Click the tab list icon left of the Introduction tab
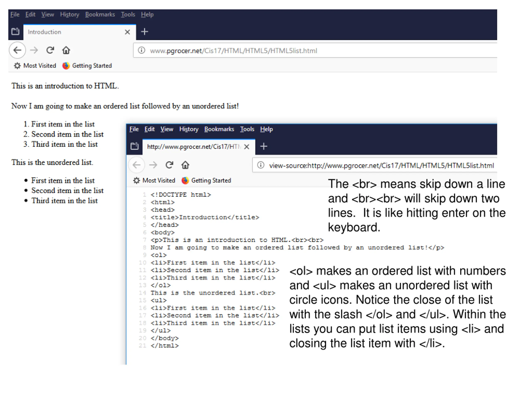The width and height of the screenshot is (532, 399). point(15,32)
